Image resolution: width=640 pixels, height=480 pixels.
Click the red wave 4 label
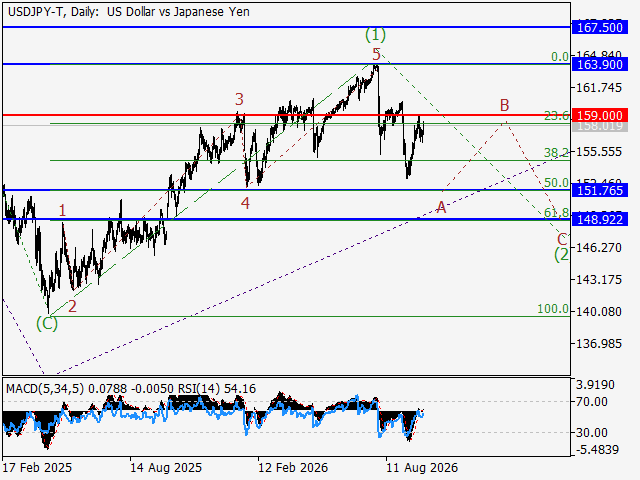245,203
